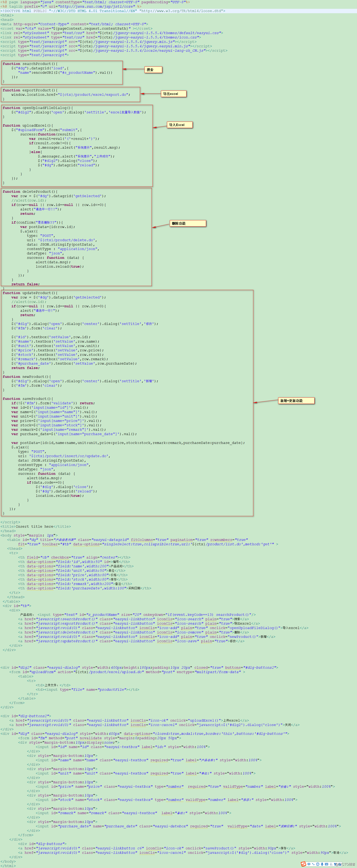Click the '<form id="uploadForm"' line
The width and height of the screenshot is (357, 868).
[127, 672]
